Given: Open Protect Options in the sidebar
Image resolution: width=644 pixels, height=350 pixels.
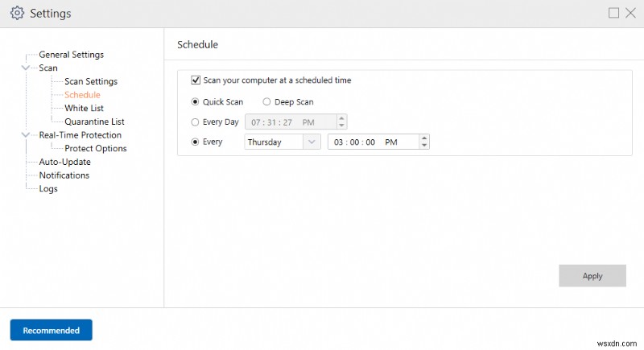Looking at the screenshot, I should pos(95,148).
